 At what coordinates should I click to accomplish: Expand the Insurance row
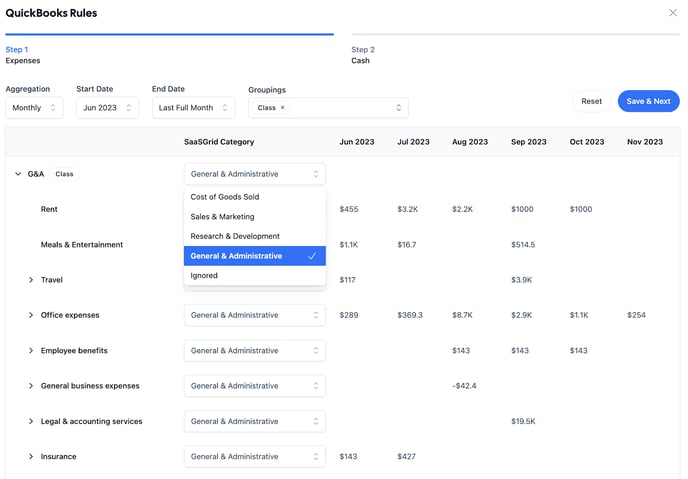(31, 457)
